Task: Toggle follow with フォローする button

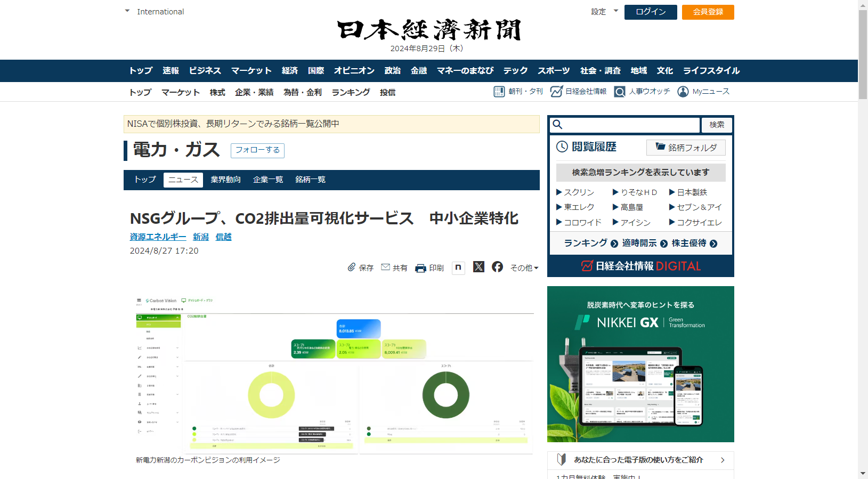Action: click(257, 150)
